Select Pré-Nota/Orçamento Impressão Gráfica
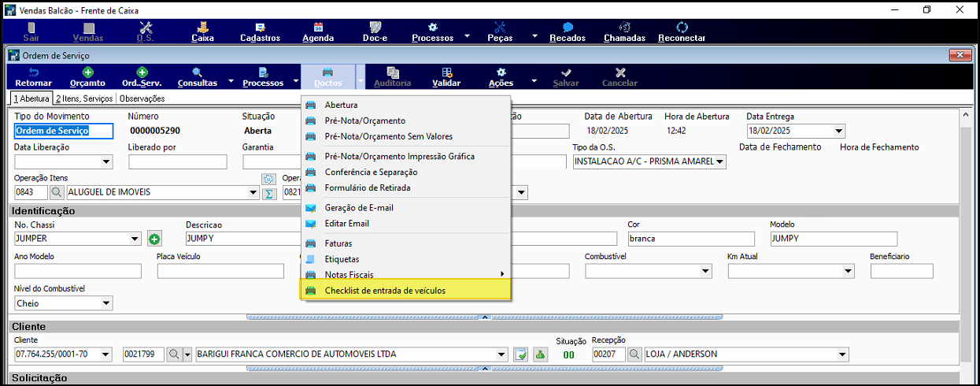 coord(406,156)
